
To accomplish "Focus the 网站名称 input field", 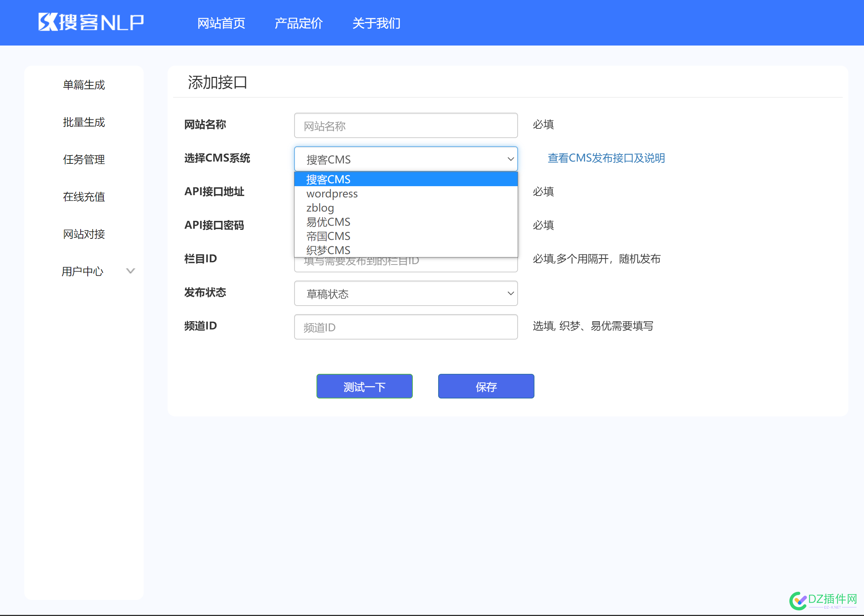I will pos(406,126).
